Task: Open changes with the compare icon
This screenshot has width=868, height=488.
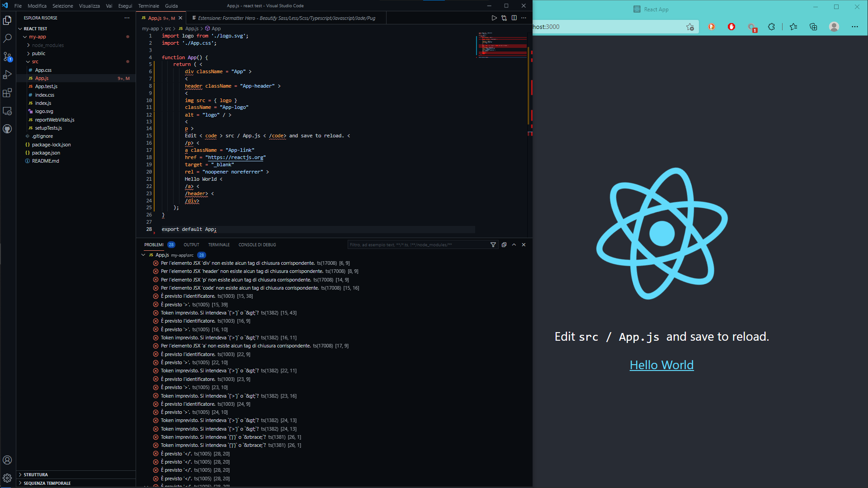Action: tap(504, 18)
